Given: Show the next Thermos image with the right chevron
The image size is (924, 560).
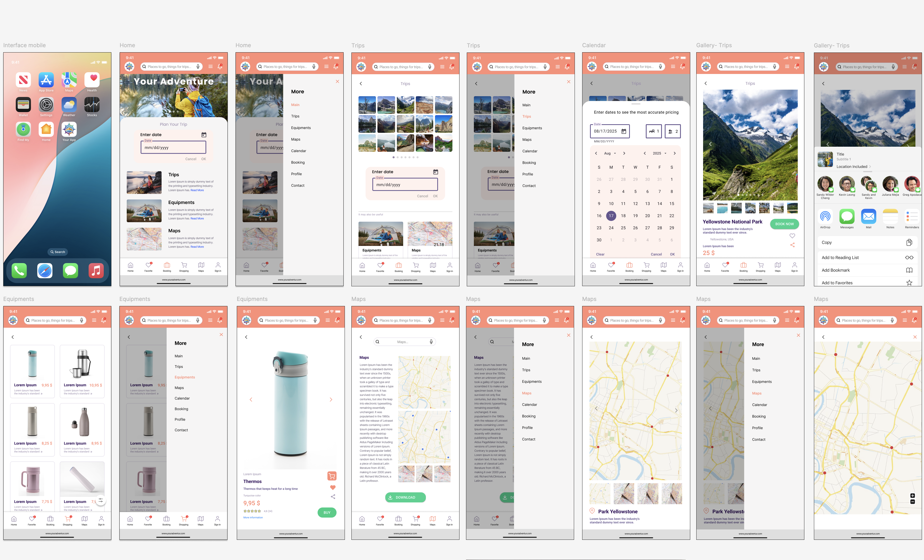Looking at the screenshot, I should [331, 399].
